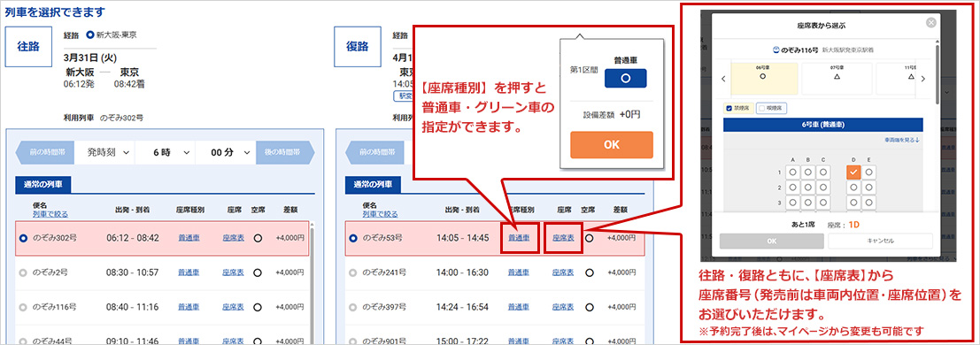Open 普通車 seat type for のぞみ53号
The height and width of the screenshot is (345, 980).
[519, 238]
